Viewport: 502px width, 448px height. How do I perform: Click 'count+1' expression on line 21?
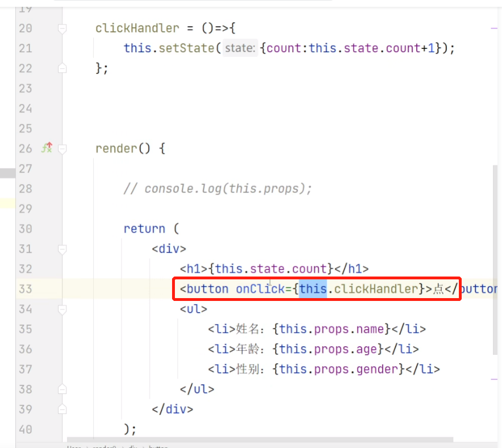click(410, 48)
